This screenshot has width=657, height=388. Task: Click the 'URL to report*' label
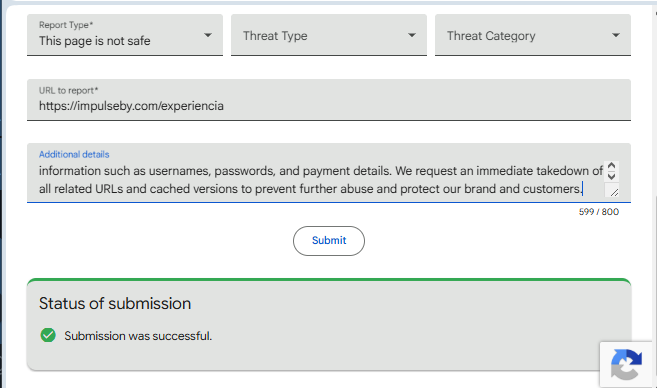(x=68, y=91)
